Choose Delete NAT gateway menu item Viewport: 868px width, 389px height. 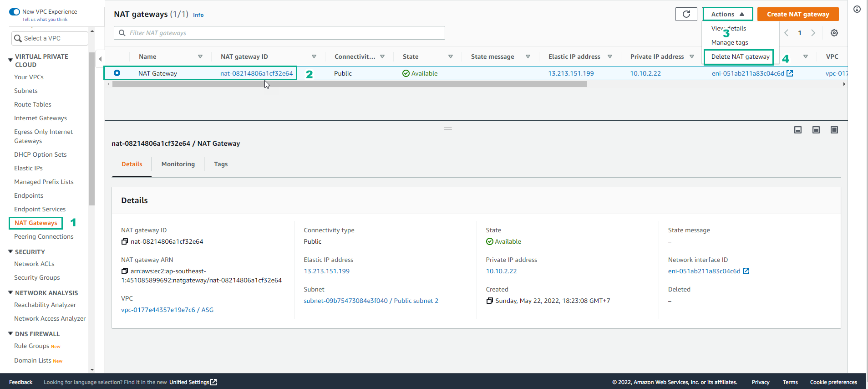tap(740, 56)
